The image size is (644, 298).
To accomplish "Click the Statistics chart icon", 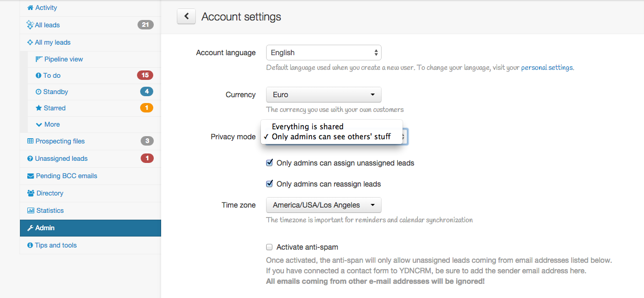I will (x=30, y=211).
